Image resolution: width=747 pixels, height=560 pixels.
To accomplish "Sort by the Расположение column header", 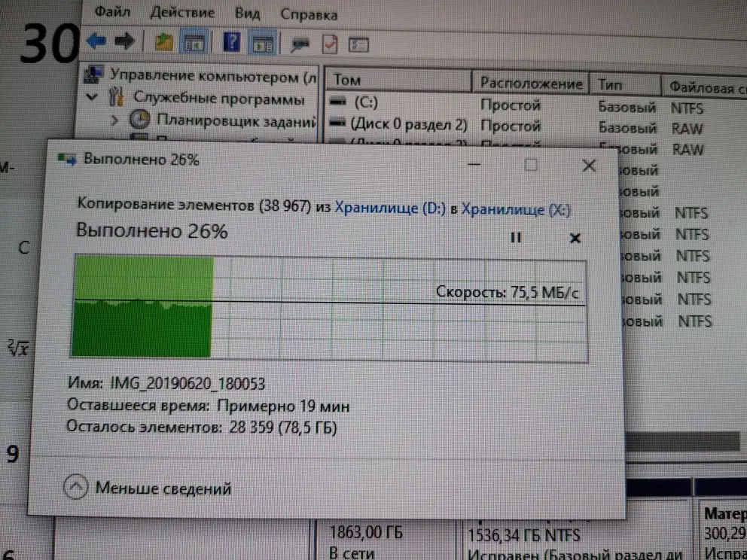I will [x=531, y=84].
